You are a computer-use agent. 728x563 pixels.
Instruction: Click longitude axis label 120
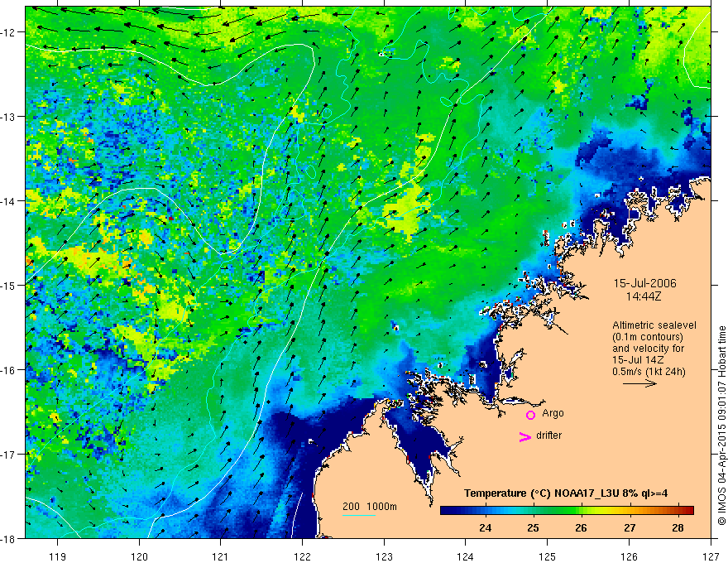click(139, 556)
